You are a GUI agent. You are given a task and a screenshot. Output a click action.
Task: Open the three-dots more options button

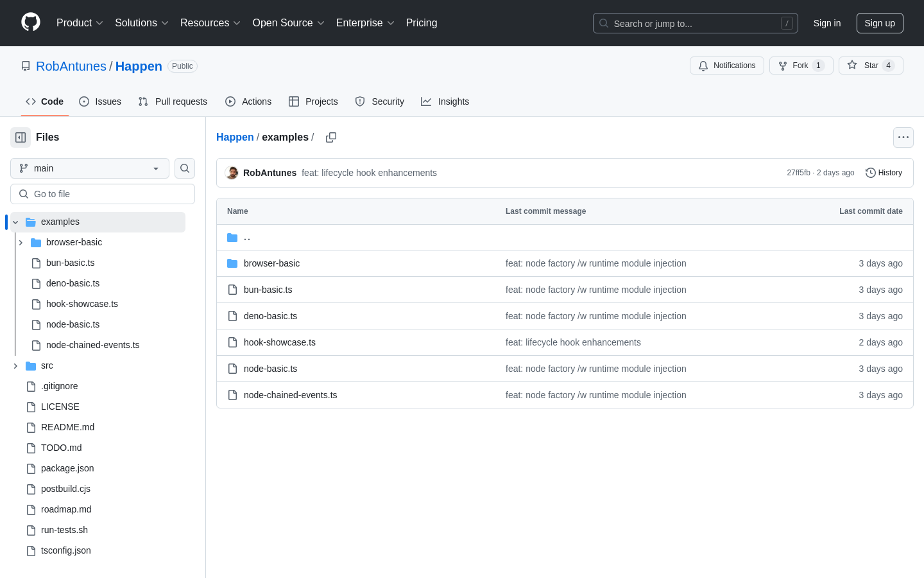[x=903, y=137]
